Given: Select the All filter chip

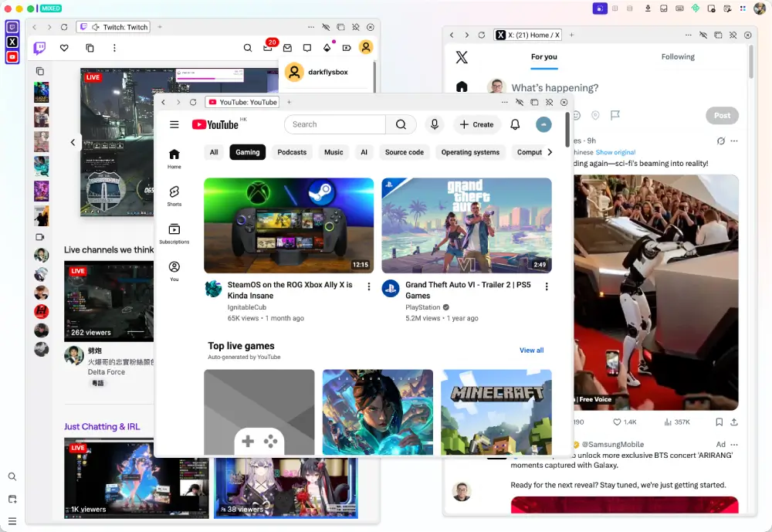Looking at the screenshot, I should point(214,152).
